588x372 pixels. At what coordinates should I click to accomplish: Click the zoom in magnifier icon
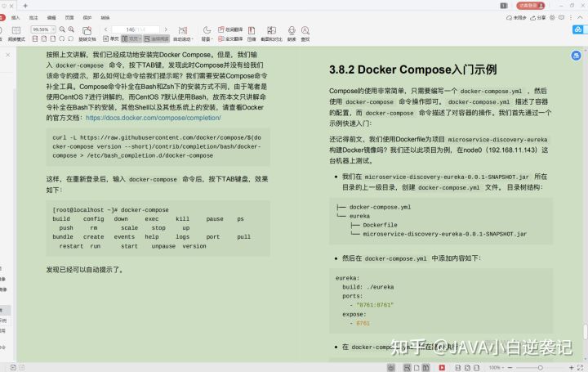[x=71, y=29]
